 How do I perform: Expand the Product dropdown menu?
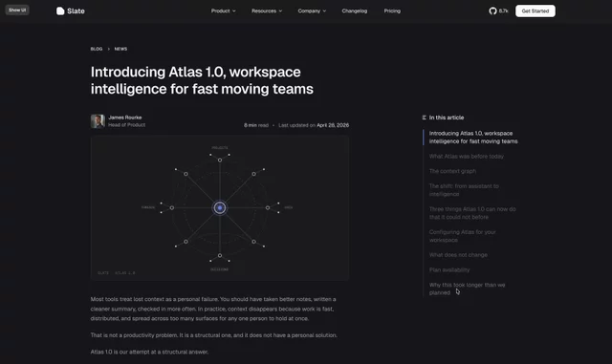223,11
